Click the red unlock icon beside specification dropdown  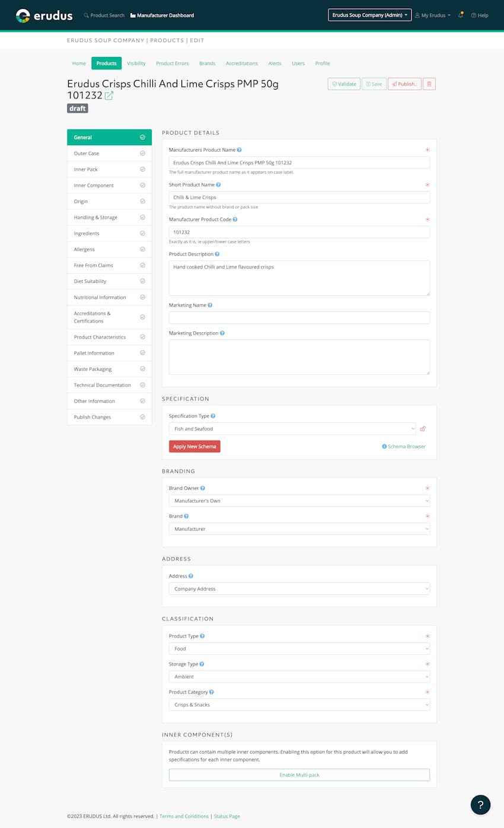pyautogui.click(x=423, y=429)
